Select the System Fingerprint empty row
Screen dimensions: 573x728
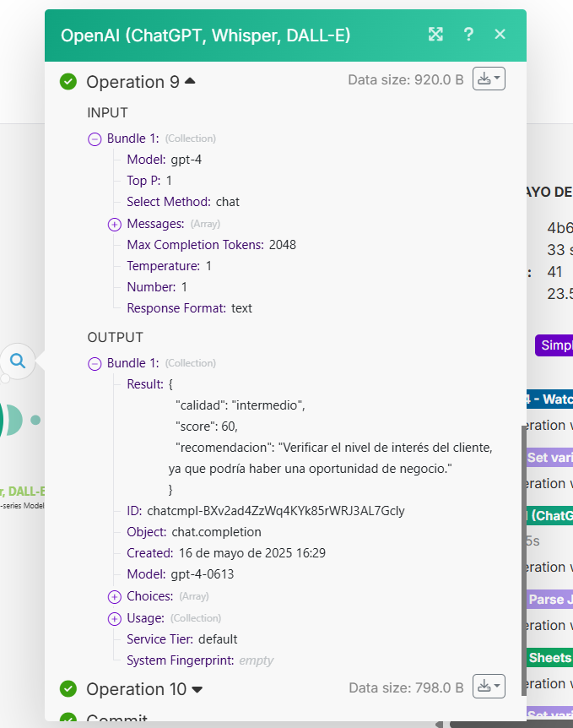(200, 660)
